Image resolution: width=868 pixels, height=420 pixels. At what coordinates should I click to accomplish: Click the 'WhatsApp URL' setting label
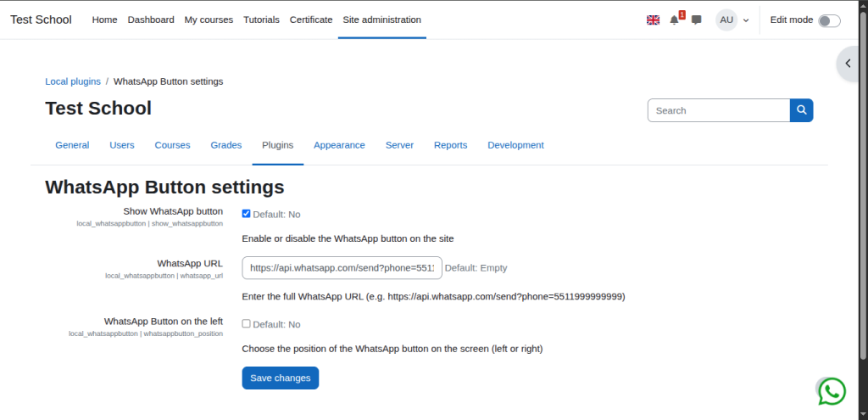pyautogui.click(x=190, y=263)
